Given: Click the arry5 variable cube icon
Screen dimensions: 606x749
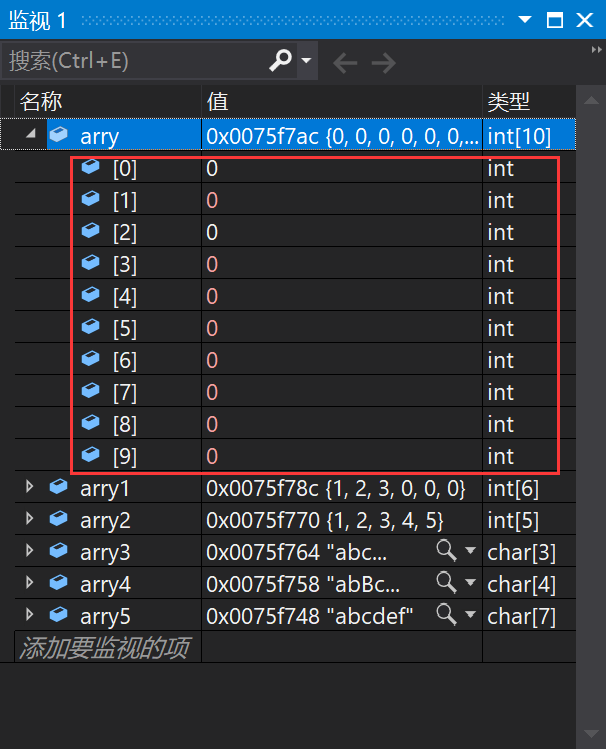Looking at the screenshot, I should click(x=59, y=615).
